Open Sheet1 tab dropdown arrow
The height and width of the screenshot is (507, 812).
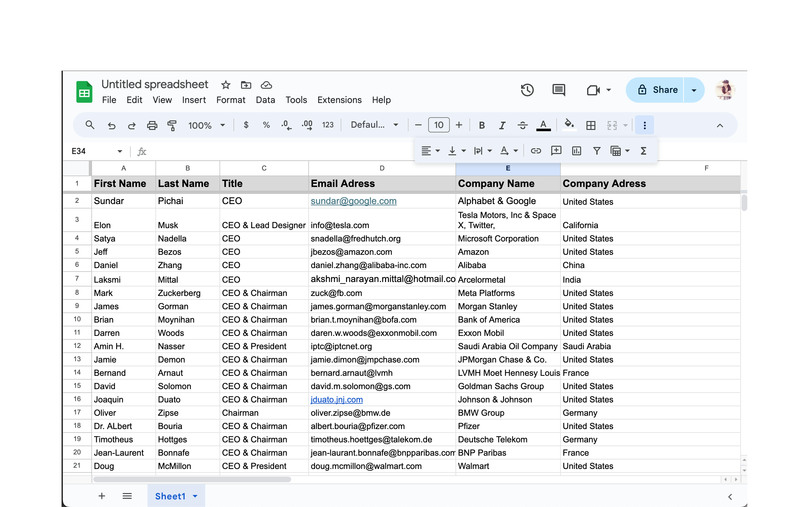[x=195, y=496]
